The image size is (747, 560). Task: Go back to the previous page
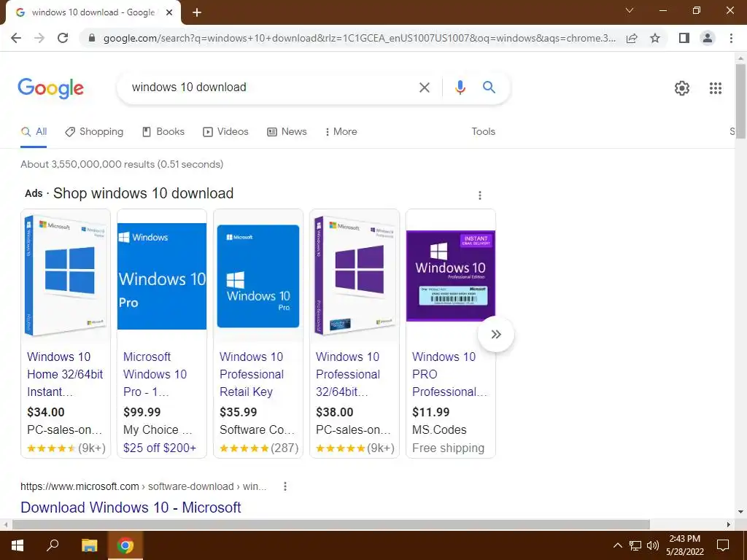click(x=16, y=38)
